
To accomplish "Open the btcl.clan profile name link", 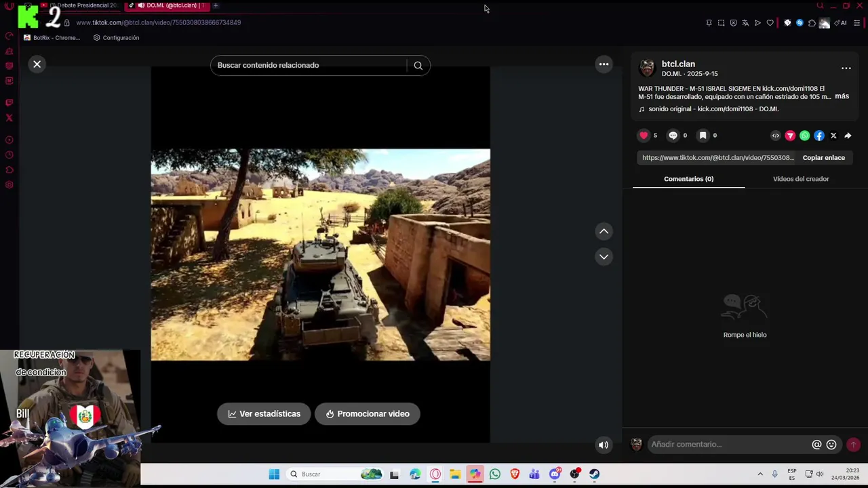I will [678, 64].
